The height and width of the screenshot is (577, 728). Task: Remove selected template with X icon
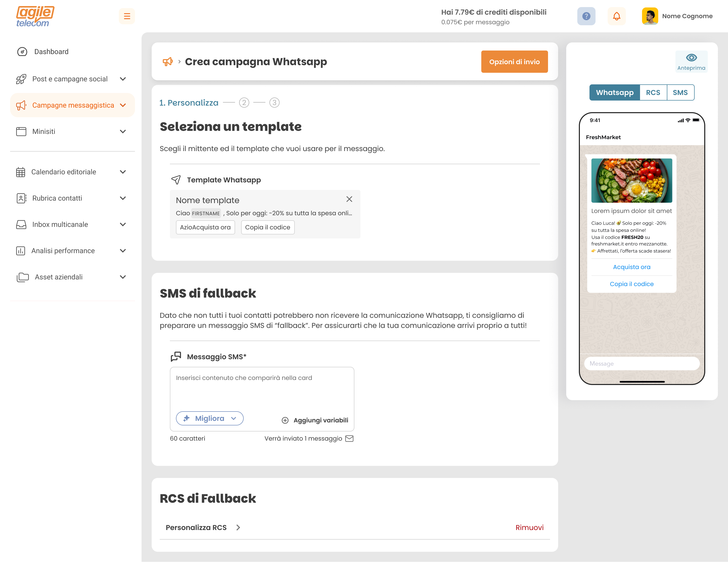pos(349,199)
